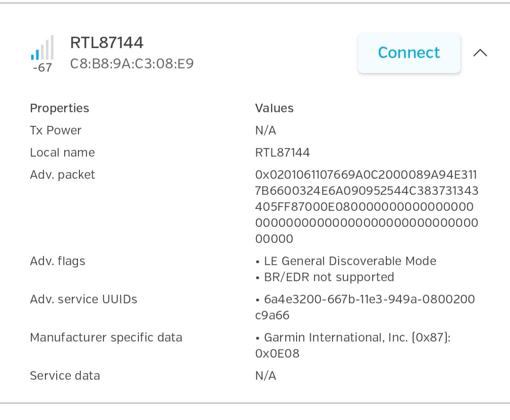This screenshot has height=420, width=510.
Task: Tap the BR/EDR not supported entry
Action: click(329, 277)
